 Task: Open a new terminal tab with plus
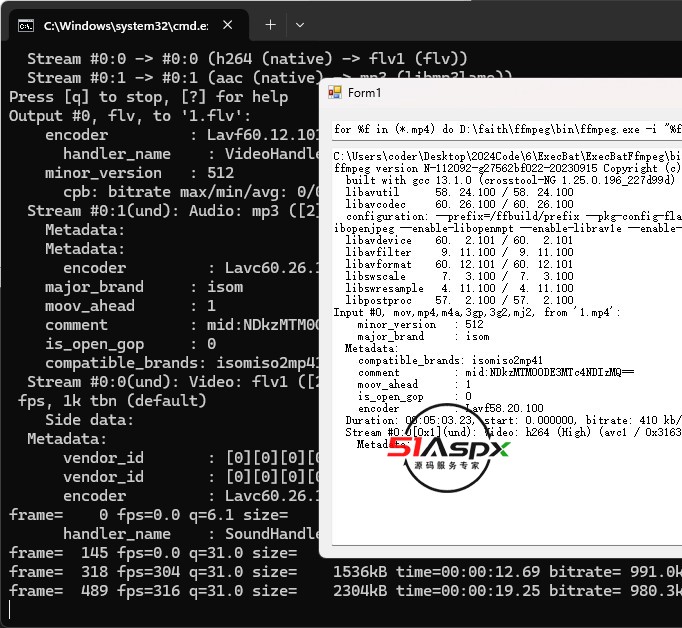click(x=271, y=25)
